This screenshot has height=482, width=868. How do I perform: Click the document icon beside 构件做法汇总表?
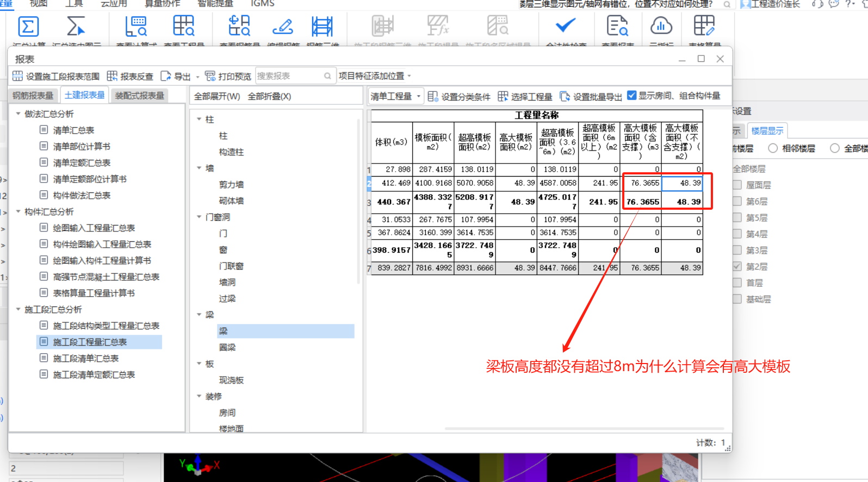click(x=44, y=195)
